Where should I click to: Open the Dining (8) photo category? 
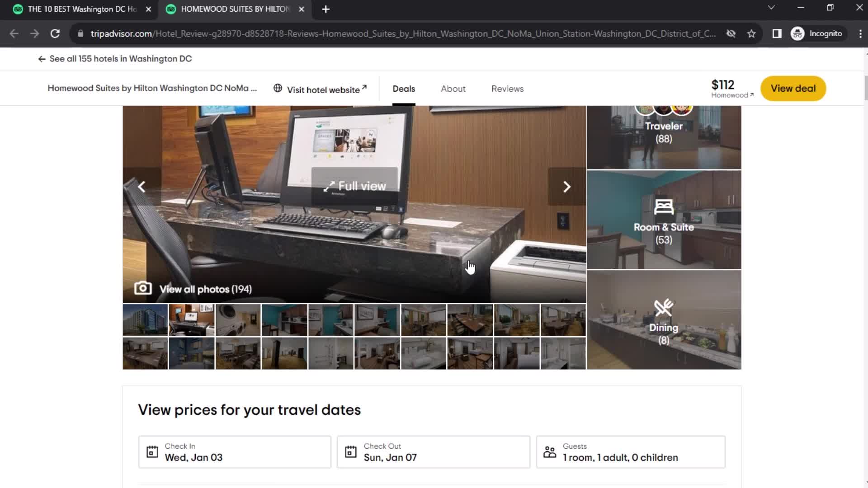664,320
